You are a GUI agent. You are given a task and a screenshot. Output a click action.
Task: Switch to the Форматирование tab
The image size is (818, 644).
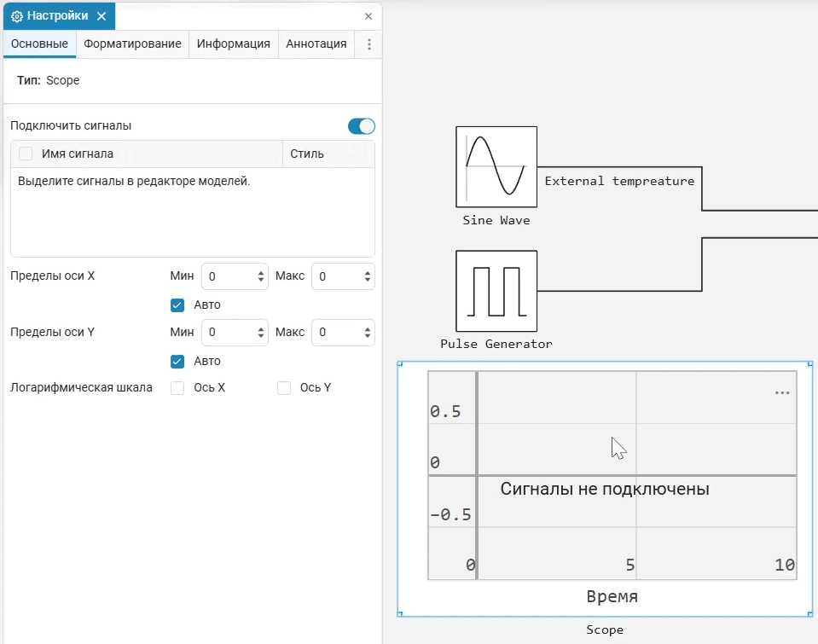tap(132, 44)
